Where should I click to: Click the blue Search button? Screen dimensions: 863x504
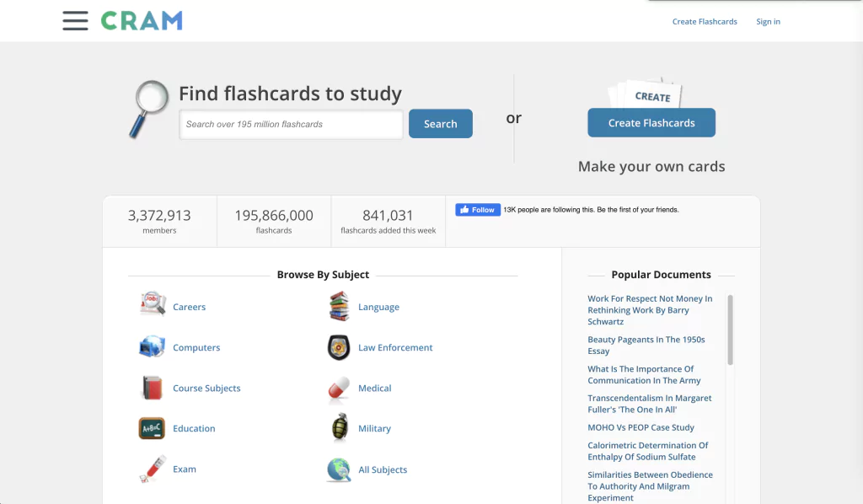click(440, 124)
